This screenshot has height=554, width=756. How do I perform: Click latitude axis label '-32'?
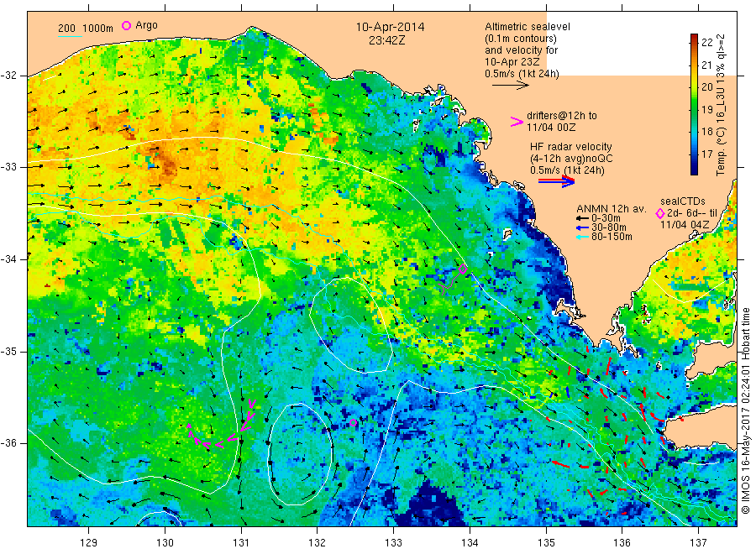tap(8, 76)
